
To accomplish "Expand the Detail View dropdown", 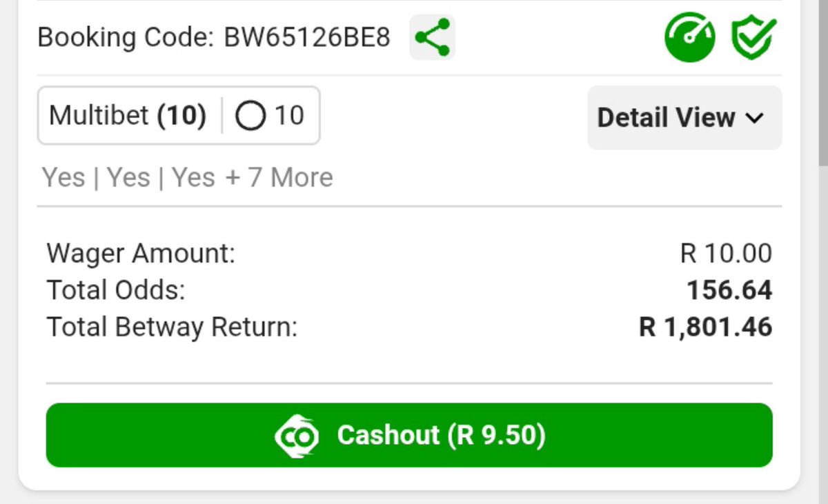I will click(684, 117).
